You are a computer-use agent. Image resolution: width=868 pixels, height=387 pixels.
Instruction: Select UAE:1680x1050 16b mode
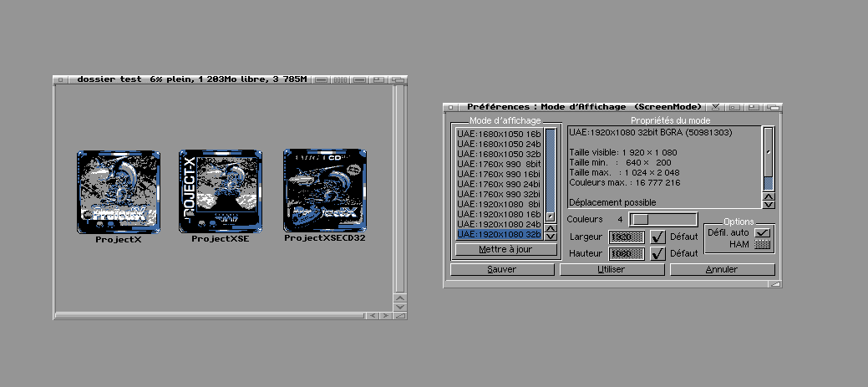pos(499,133)
